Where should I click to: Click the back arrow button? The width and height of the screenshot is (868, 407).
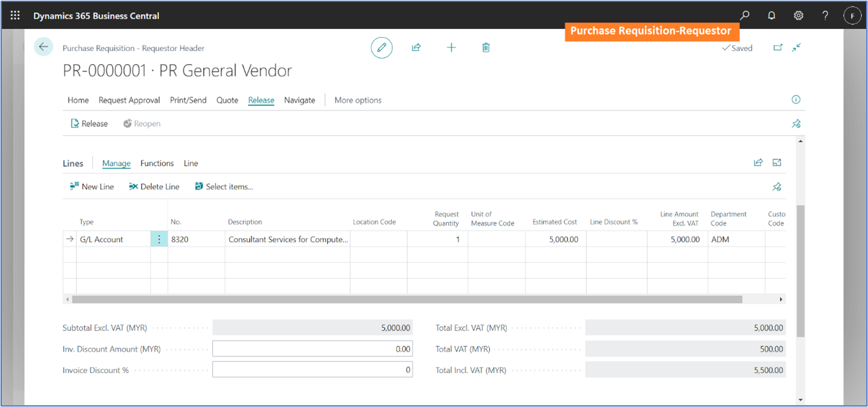click(x=43, y=47)
